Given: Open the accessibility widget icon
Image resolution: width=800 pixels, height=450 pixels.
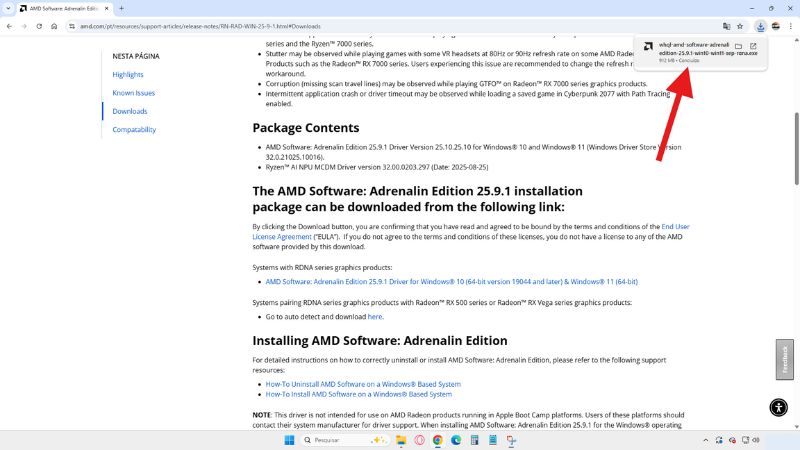Looking at the screenshot, I should pyautogui.click(x=779, y=407).
